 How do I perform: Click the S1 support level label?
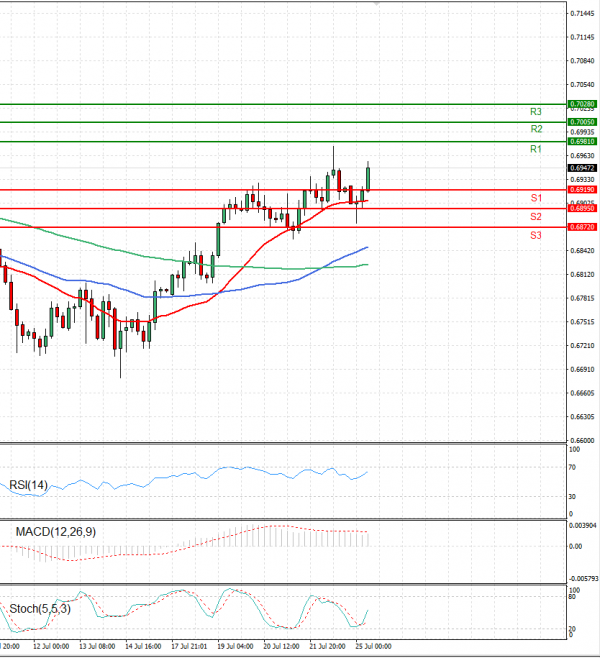click(536, 198)
